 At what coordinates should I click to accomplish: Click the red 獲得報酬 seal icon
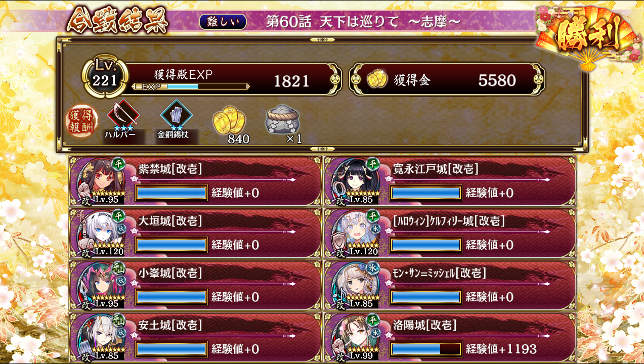[x=82, y=121]
